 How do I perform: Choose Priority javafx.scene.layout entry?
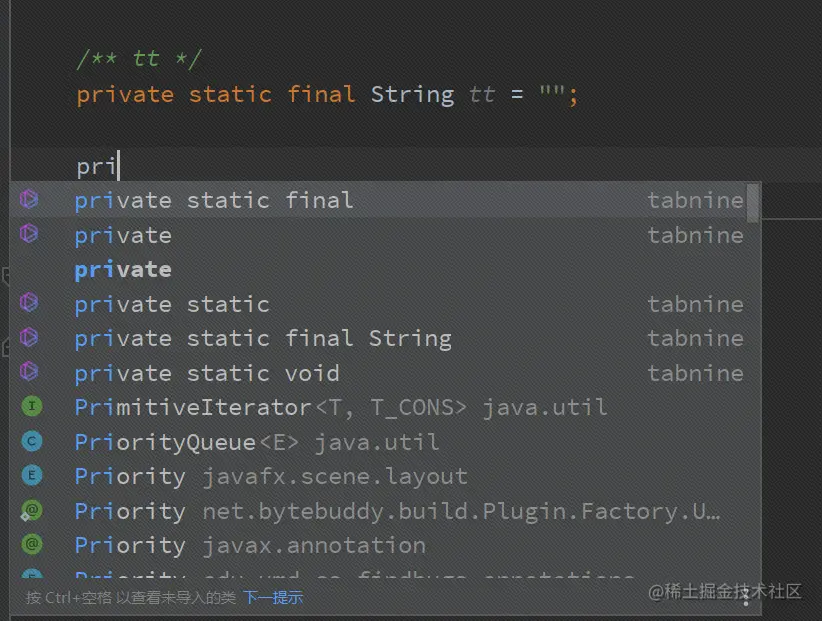coord(270,476)
